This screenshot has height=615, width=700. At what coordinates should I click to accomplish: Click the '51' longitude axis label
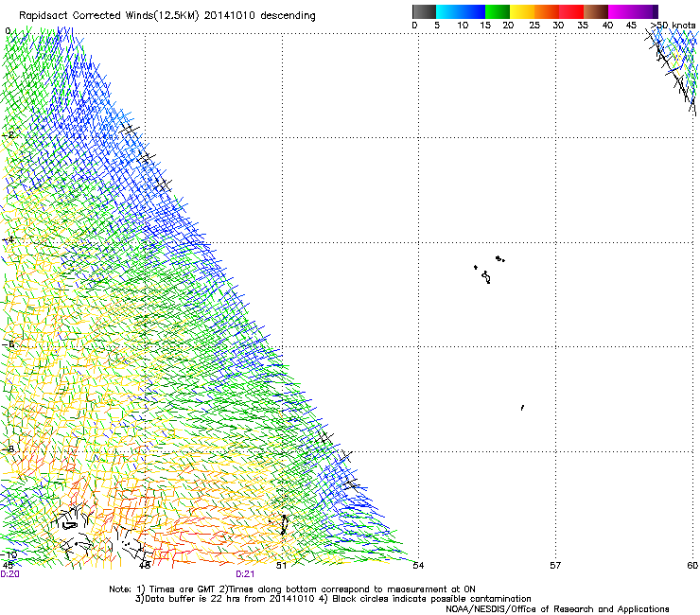(x=281, y=566)
